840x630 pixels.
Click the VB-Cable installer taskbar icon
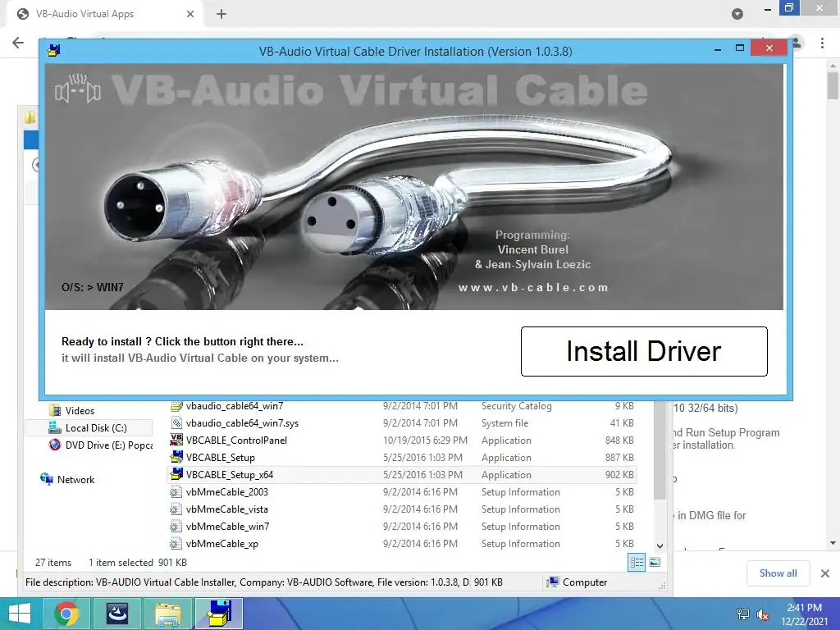coord(218,614)
